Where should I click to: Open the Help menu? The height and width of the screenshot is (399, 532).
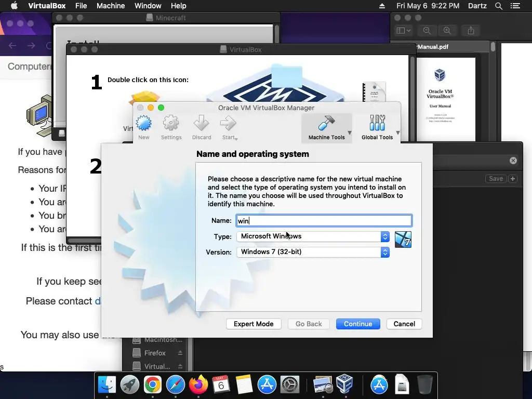point(179,6)
